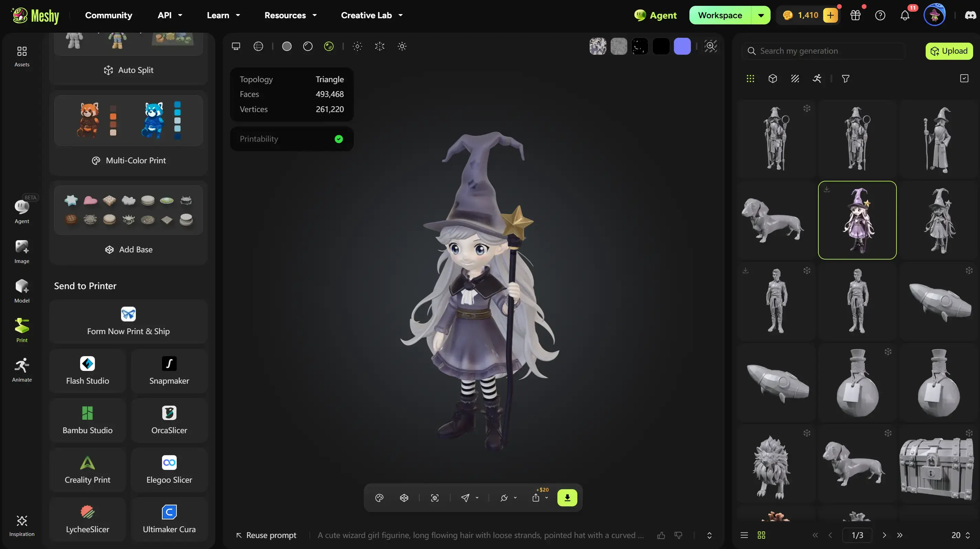
Task: Switch to solid gray shading mode
Action: coord(287,46)
